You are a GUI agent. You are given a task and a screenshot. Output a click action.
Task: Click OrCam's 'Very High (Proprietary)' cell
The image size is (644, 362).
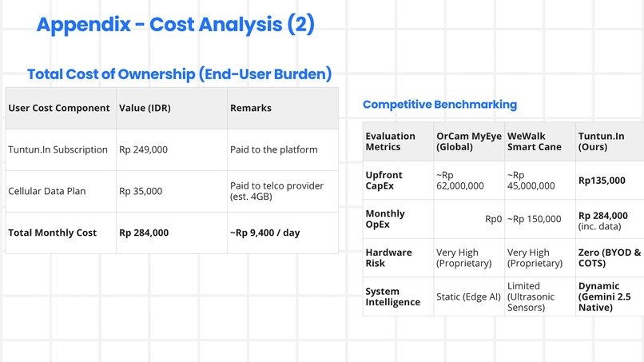point(469,257)
